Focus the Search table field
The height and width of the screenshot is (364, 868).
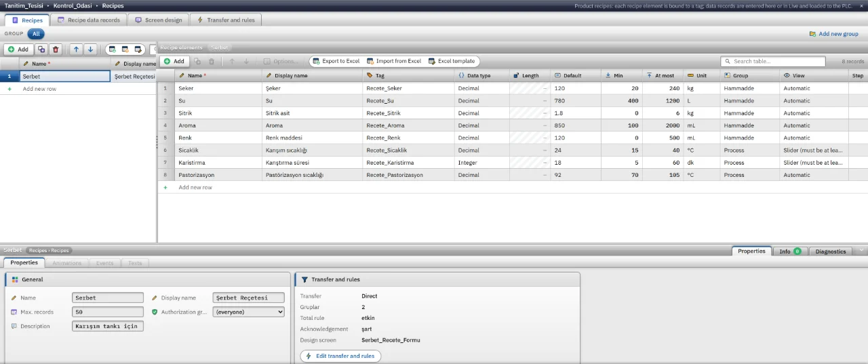[773, 61]
